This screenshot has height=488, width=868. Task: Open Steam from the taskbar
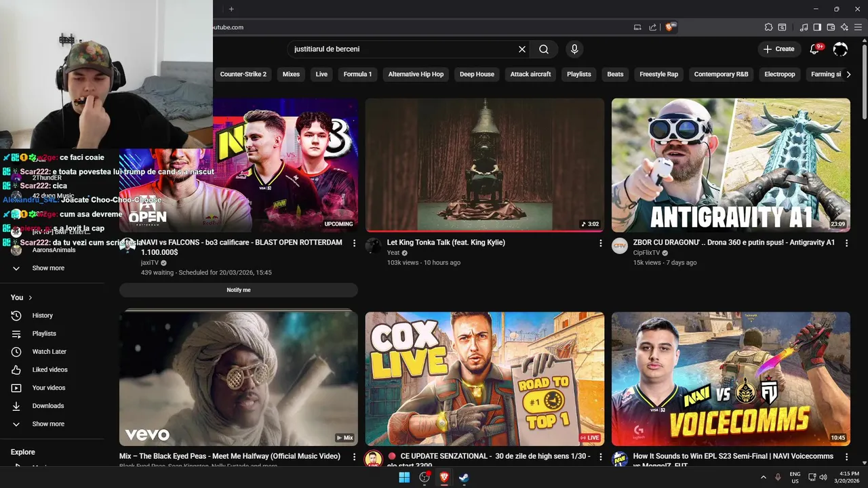[x=464, y=477]
